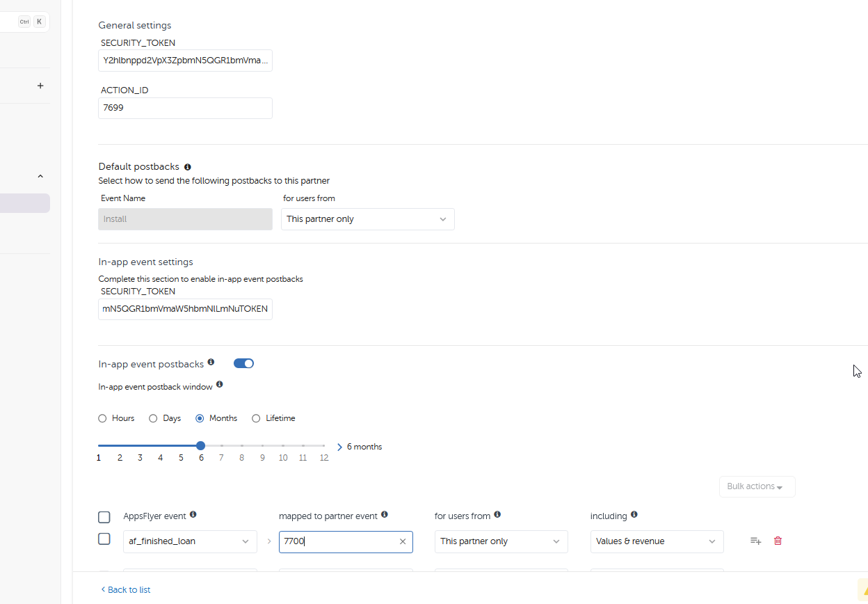
Task: Click the chevron next to 6 months
Action: tap(339, 447)
